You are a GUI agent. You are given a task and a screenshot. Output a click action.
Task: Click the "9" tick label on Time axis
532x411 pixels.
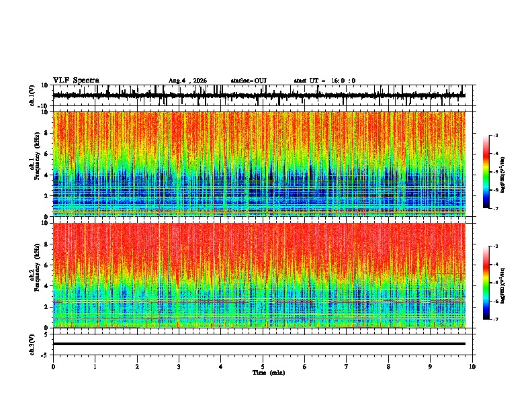pyautogui.click(x=430, y=367)
